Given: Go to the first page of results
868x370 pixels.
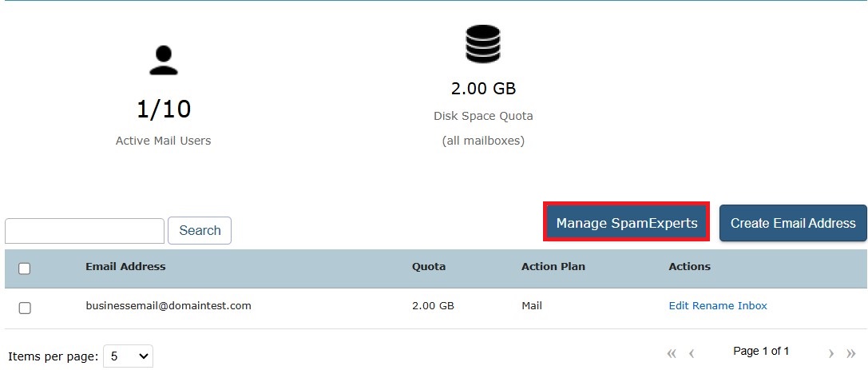Looking at the screenshot, I should 672,352.
